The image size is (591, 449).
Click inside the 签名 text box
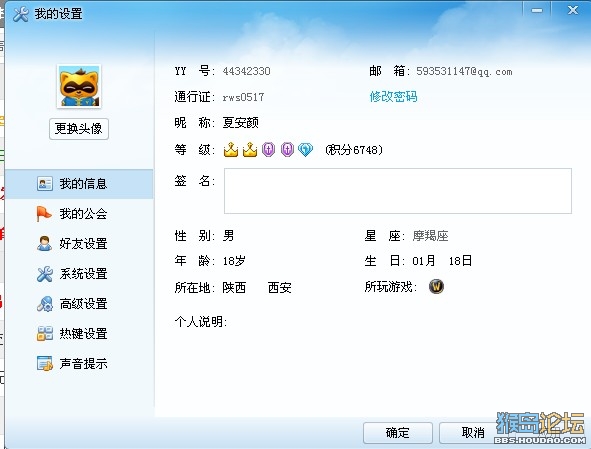398,191
